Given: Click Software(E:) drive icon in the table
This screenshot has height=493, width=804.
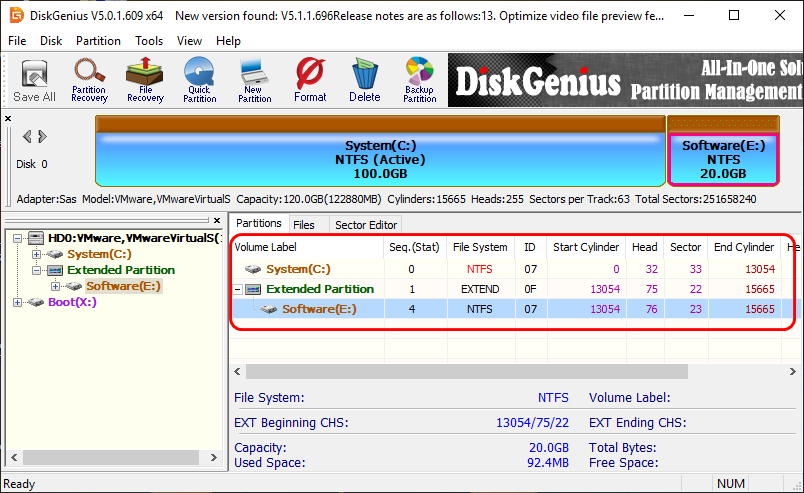Looking at the screenshot, I should [269, 309].
